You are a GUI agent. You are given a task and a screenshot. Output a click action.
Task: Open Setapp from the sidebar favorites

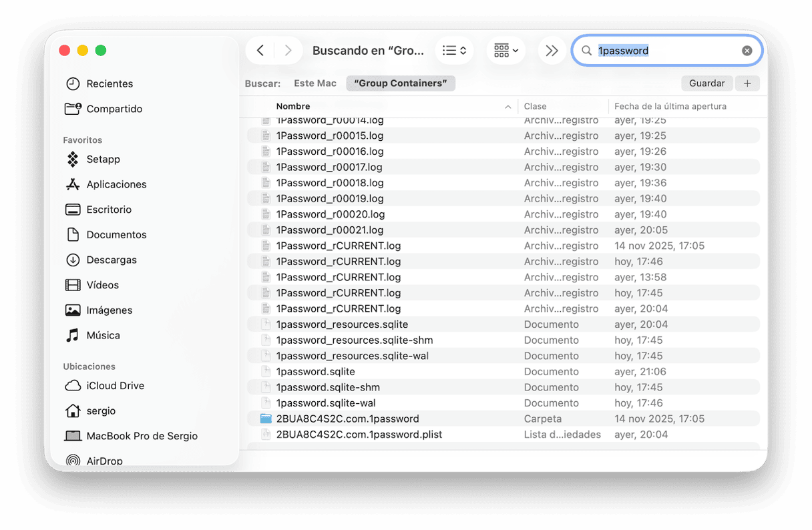pyautogui.click(x=103, y=160)
